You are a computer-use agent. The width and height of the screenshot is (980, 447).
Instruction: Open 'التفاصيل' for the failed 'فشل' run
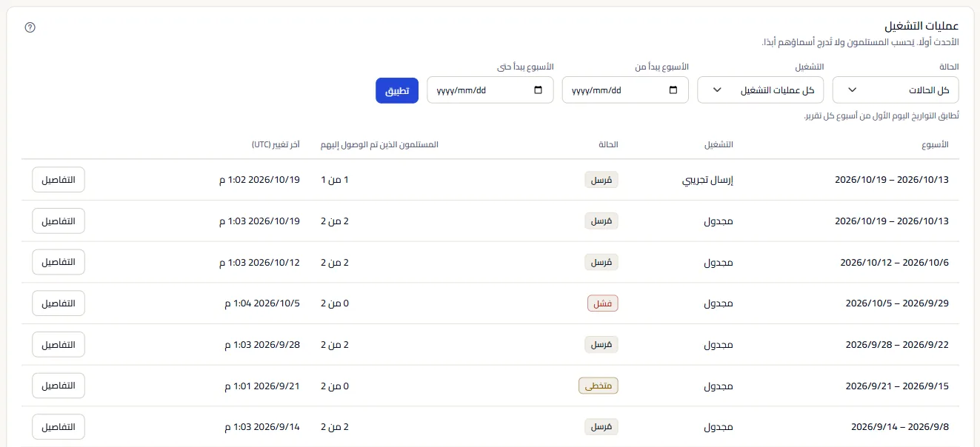click(59, 303)
